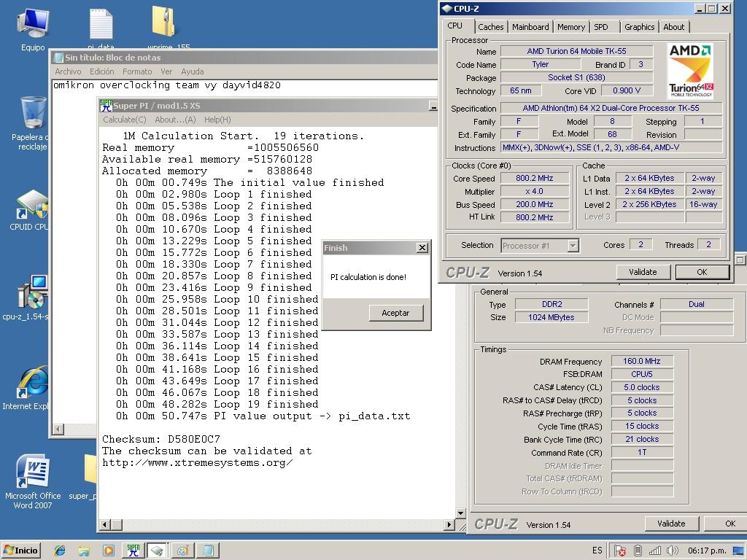Click the battery tray icon
Viewport: 747px width, 560px height.
click(x=638, y=551)
